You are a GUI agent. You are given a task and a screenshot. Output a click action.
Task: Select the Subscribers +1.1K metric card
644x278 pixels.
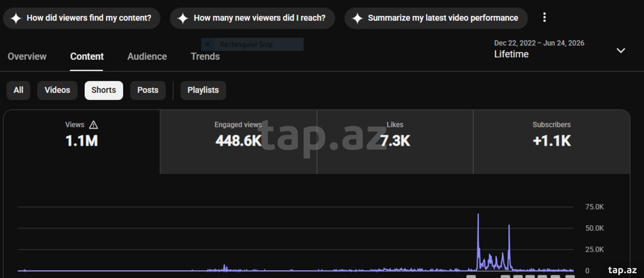[551, 142]
